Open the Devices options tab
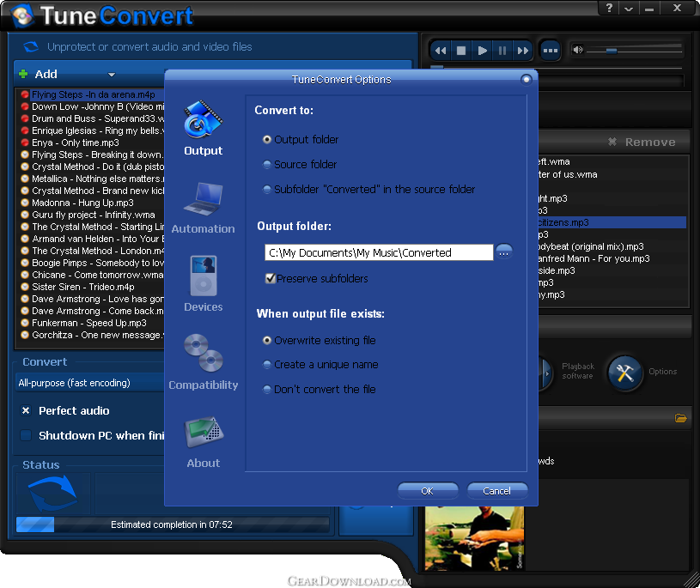 [x=203, y=284]
